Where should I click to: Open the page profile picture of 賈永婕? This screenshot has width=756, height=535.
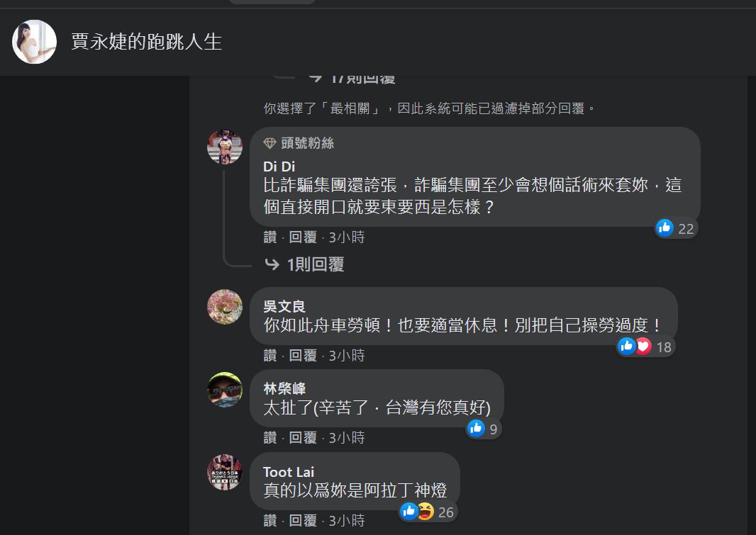[34, 42]
